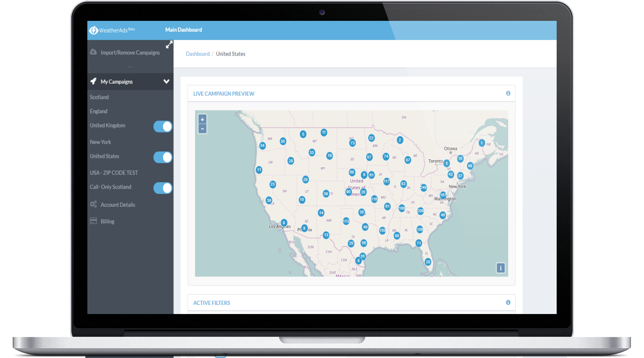This screenshot has width=644, height=358.
Task: Click map cluster marker 156
Action: pos(420,229)
